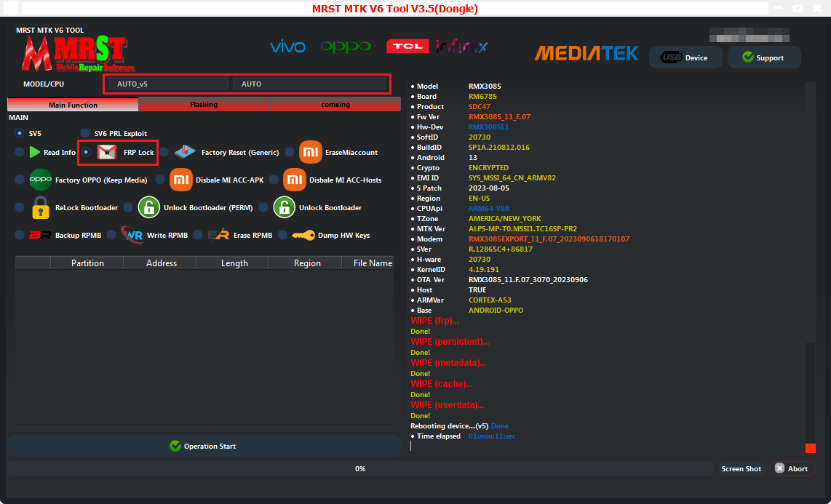The width and height of the screenshot is (831, 504).
Task: Click the Support button
Action: (764, 57)
